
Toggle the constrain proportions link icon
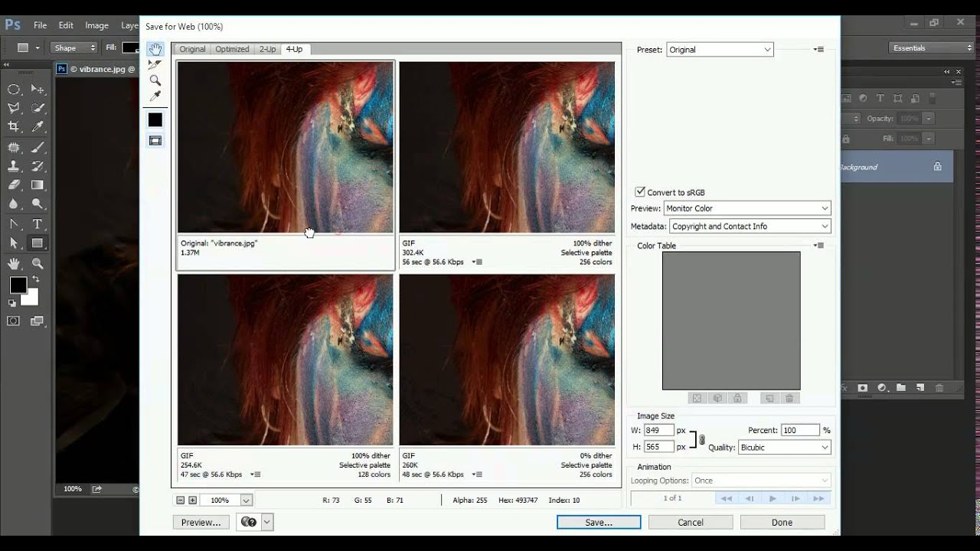[702, 439]
